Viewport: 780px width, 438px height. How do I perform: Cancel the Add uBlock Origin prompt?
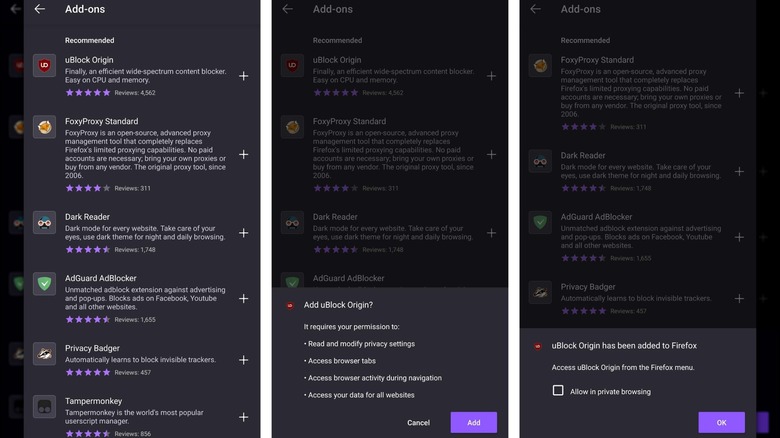point(418,423)
